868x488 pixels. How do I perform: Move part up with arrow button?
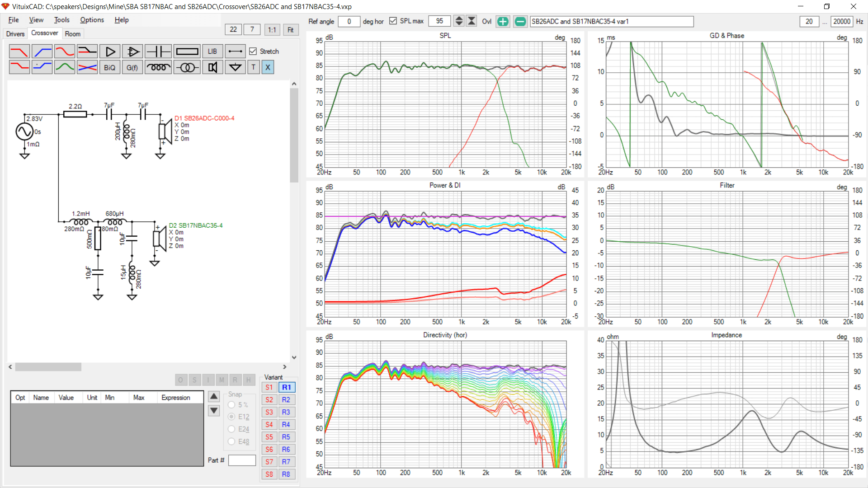[214, 397]
